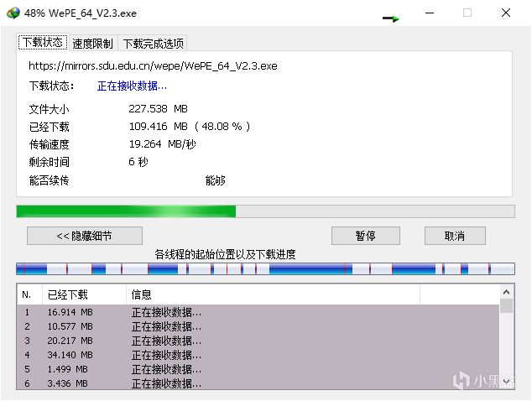Select thread row 3 with 20.217 MB
This screenshot has width=532, height=401.
coord(258,341)
